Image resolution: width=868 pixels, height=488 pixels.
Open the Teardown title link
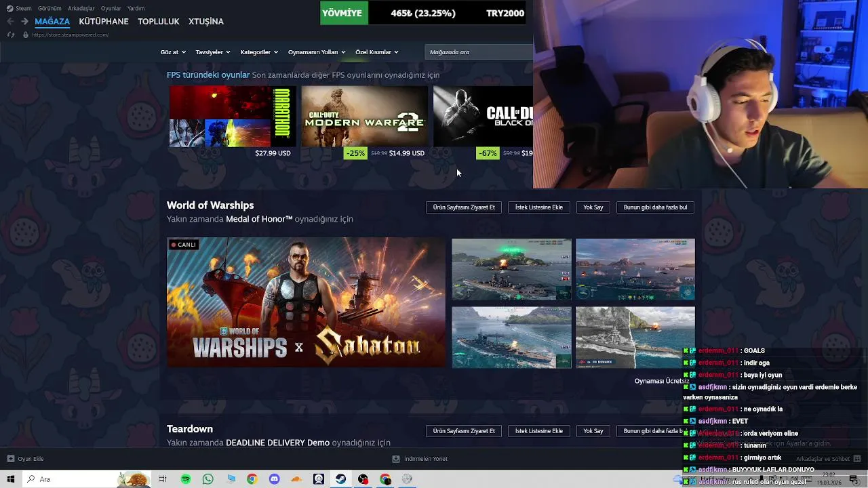[x=190, y=429]
